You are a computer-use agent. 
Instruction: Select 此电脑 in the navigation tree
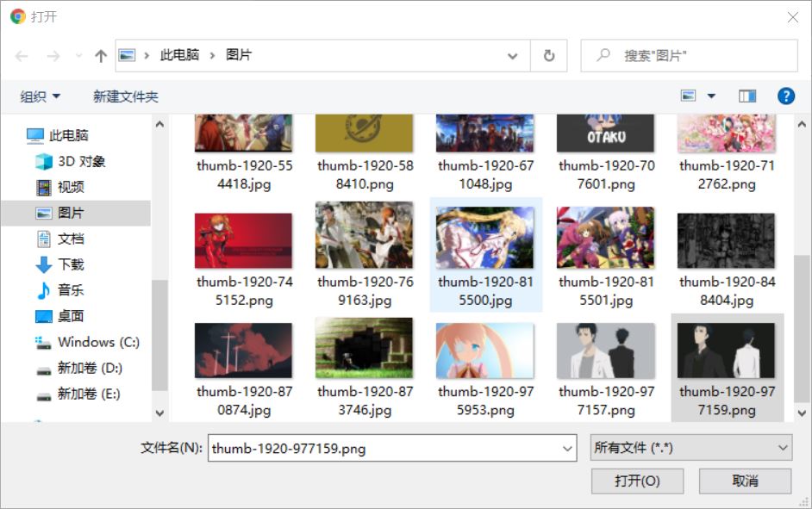(58, 135)
